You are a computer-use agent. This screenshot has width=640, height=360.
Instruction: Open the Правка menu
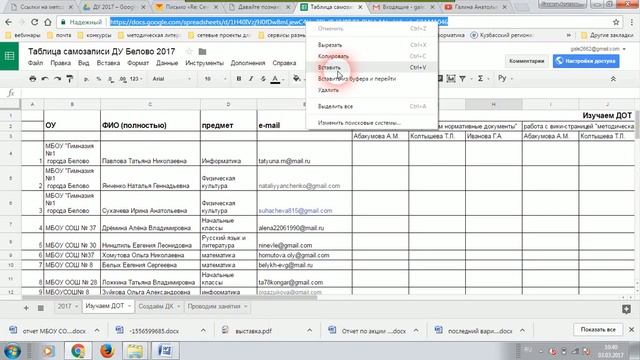coord(60,63)
